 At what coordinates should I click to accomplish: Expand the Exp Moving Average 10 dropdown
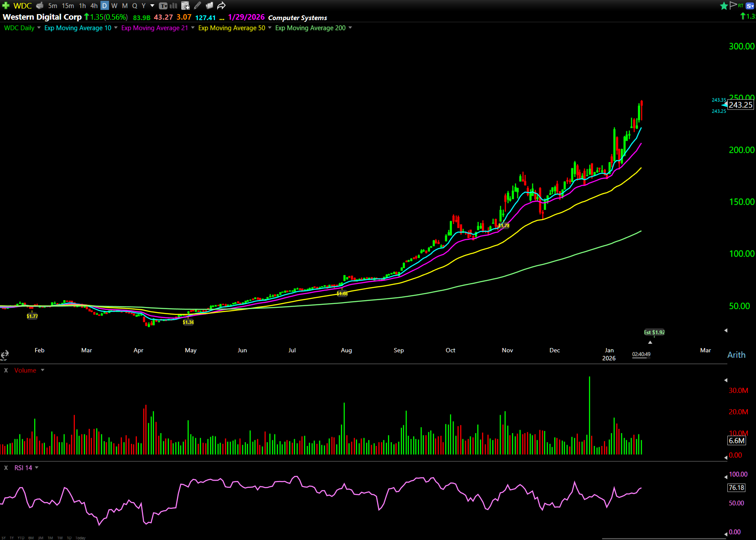115,28
